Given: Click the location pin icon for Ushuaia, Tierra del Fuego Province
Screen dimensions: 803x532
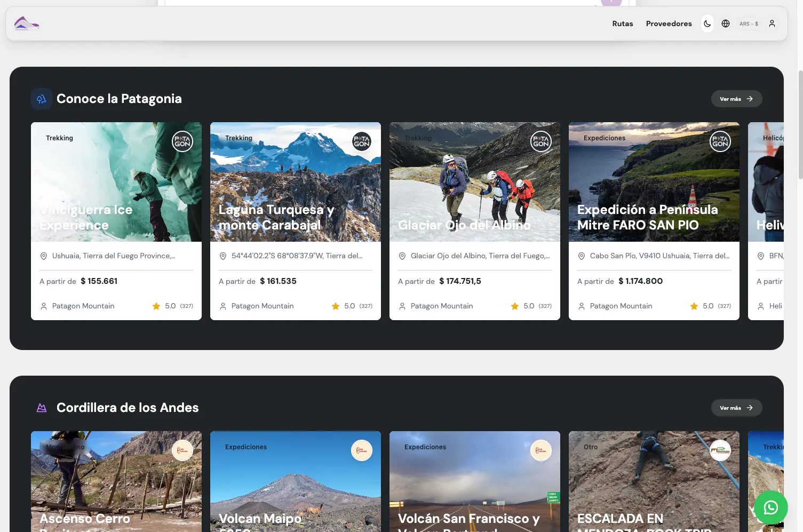Looking at the screenshot, I should pyautogui.click(x=44, y=256).
